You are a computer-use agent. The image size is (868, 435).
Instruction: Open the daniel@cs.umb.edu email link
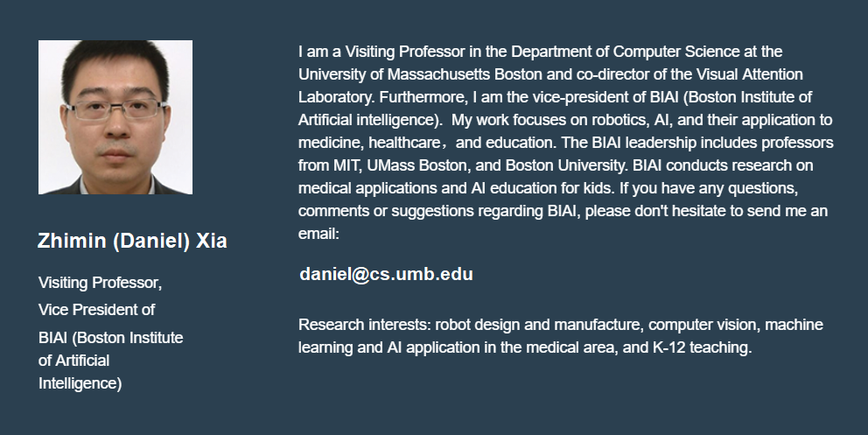coord(386,274)
